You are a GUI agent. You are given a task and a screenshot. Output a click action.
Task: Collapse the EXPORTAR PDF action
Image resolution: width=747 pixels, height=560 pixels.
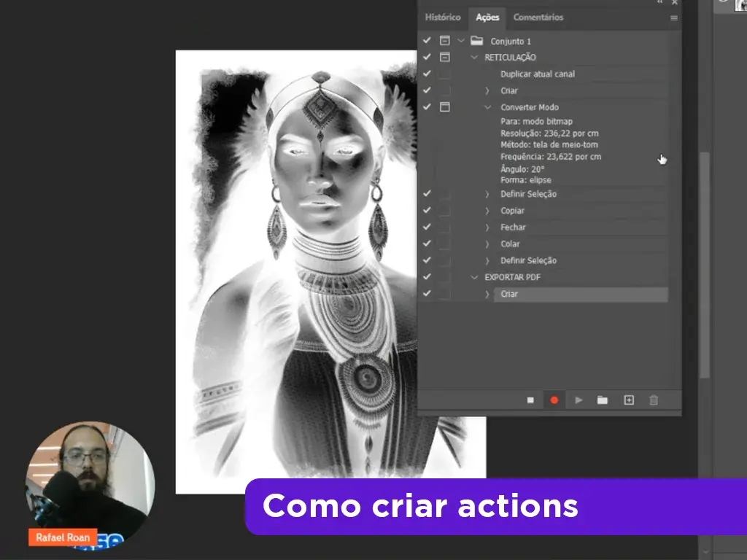point(475,277)
